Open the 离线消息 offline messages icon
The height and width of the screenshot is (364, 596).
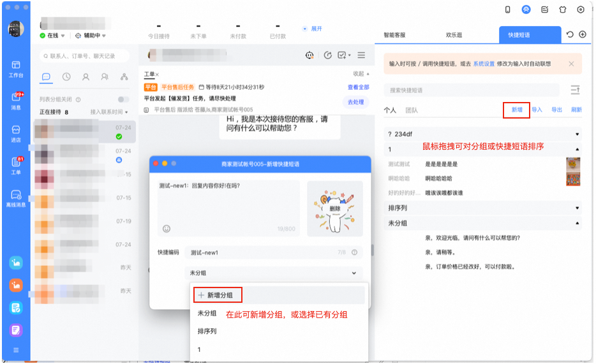(x=15, y=198)
